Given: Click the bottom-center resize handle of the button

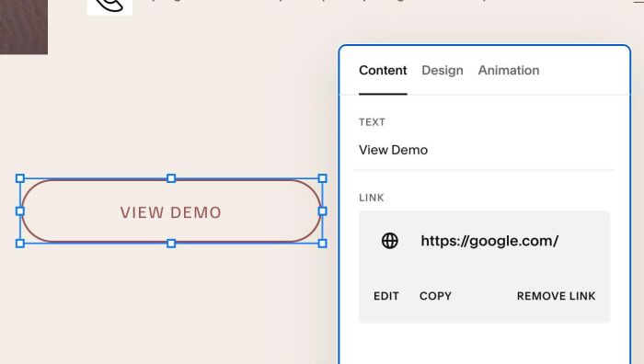Looking at the screenshot, I should (171, 244).
